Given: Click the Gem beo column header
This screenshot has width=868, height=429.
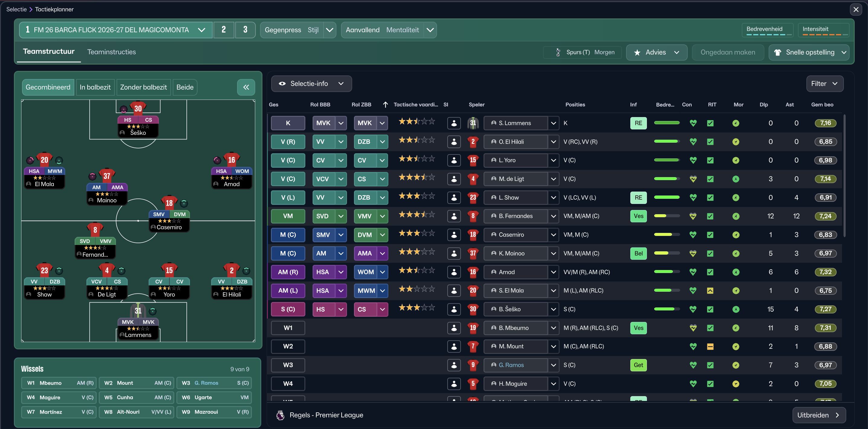Looking at the screenshot, I should click(822, 105).
